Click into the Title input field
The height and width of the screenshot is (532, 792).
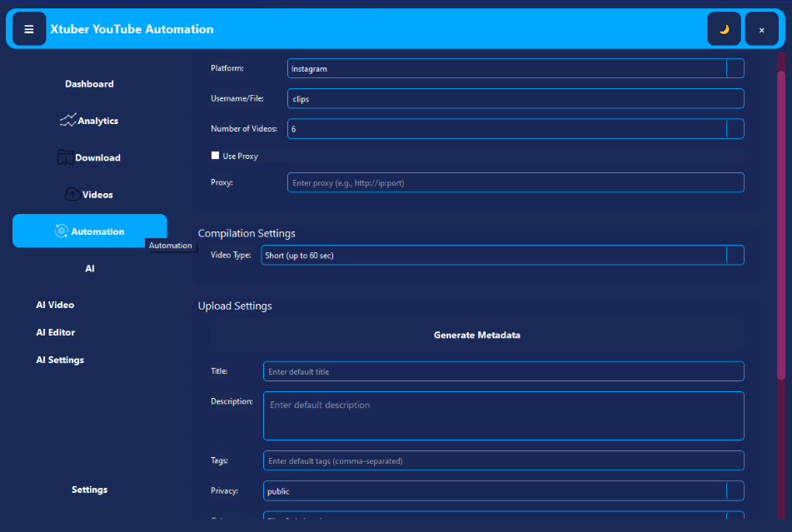point(503,371)
